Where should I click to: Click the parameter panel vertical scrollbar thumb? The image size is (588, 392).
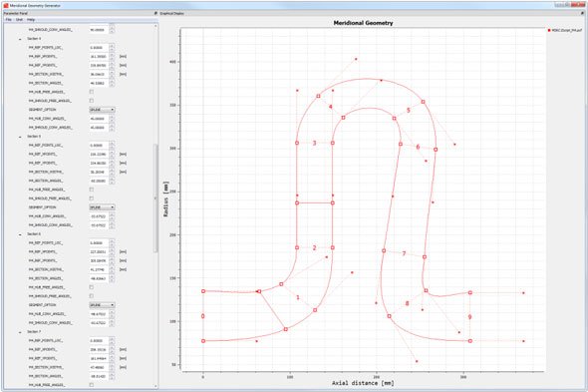pyautogui.click(x=155, y=198)
